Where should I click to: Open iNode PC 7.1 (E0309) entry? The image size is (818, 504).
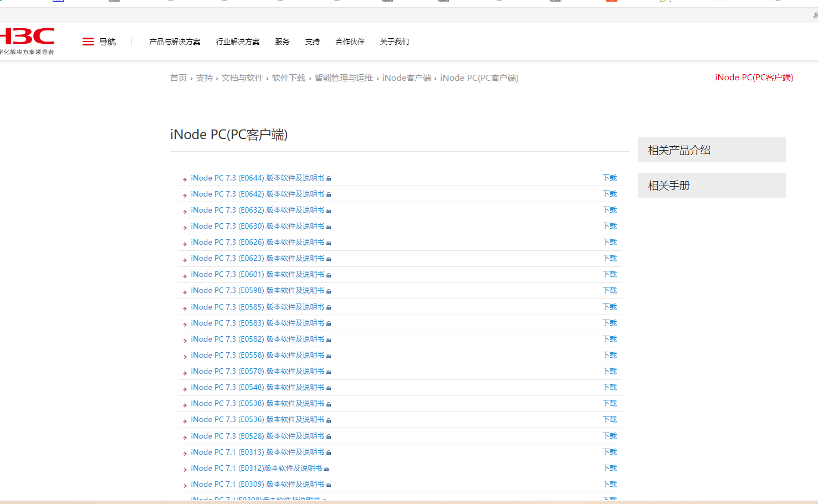tap(258, 484)
